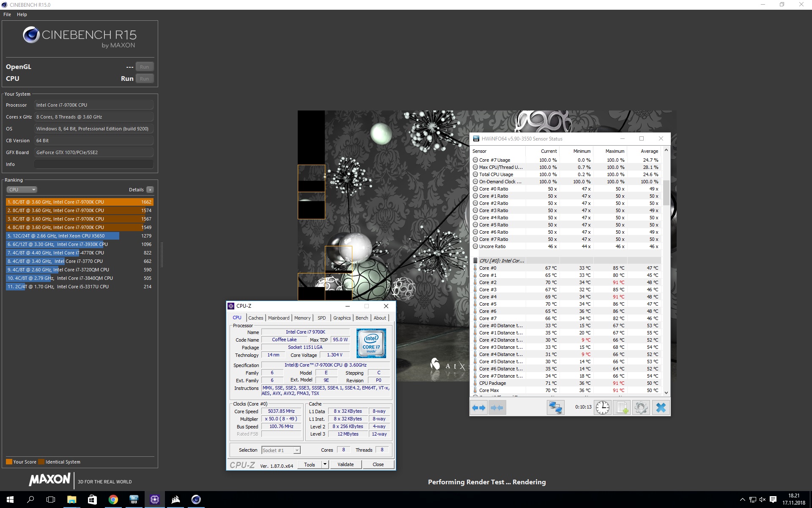Image resolution: width=812 pixels, height=508 pixels.
Task: Open the CPU ranking dropdown in Cinebench
Action: 22,190
